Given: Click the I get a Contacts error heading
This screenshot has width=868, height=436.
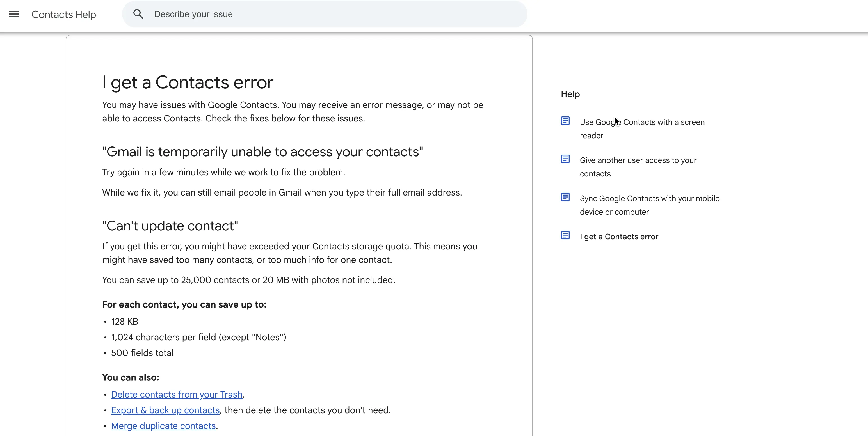Looking at the screenshot, I should pyautogui.click(x=188, y=82).
